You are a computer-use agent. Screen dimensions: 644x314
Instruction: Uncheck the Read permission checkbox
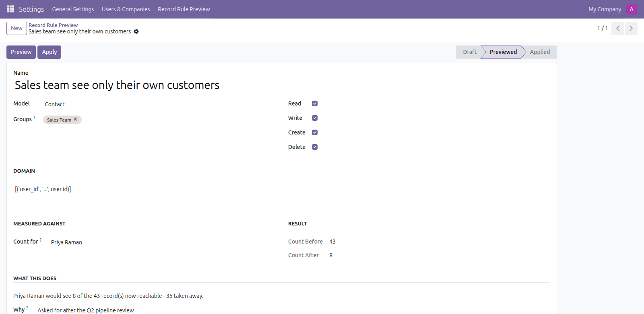pos(315,103)
